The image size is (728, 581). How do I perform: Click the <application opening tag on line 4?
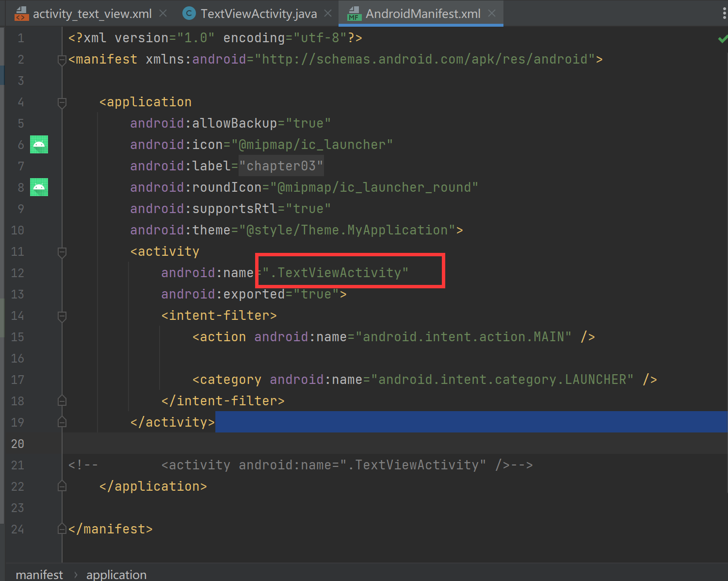[x=146, y=102]
